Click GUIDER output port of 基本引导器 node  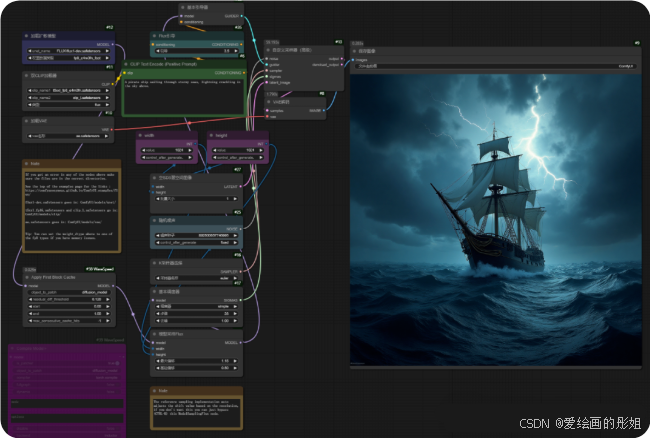(x=242, y=16)
